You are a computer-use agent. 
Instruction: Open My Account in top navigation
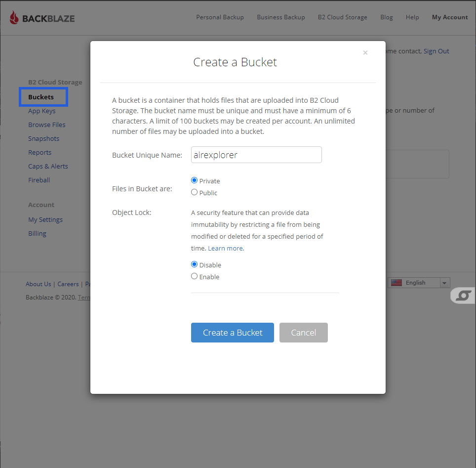pos(450,17)
